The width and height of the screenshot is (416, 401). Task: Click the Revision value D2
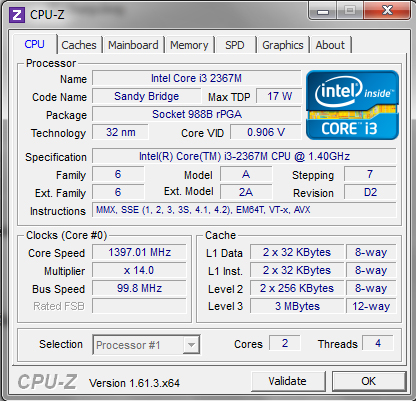click(370, 192)
